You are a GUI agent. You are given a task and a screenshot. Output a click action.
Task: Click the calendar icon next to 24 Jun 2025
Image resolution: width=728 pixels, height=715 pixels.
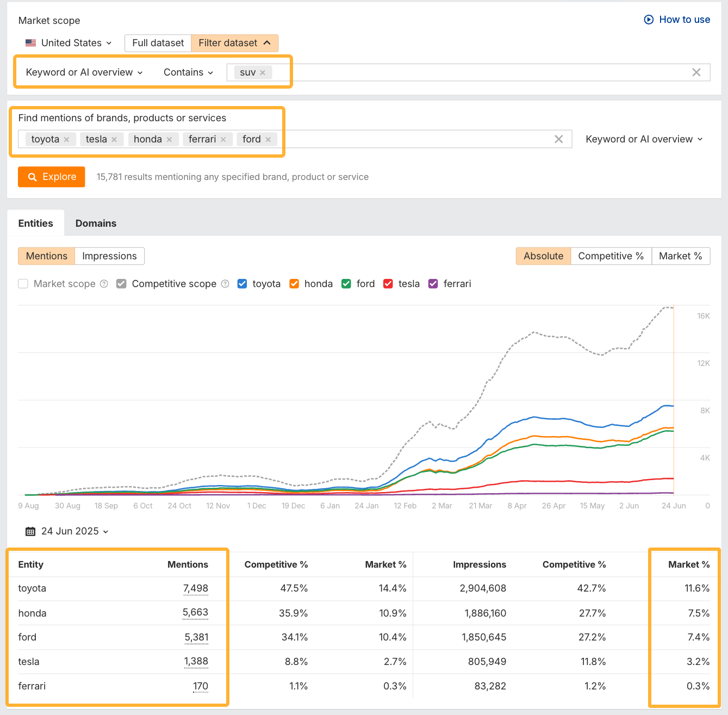pos(30,531)
